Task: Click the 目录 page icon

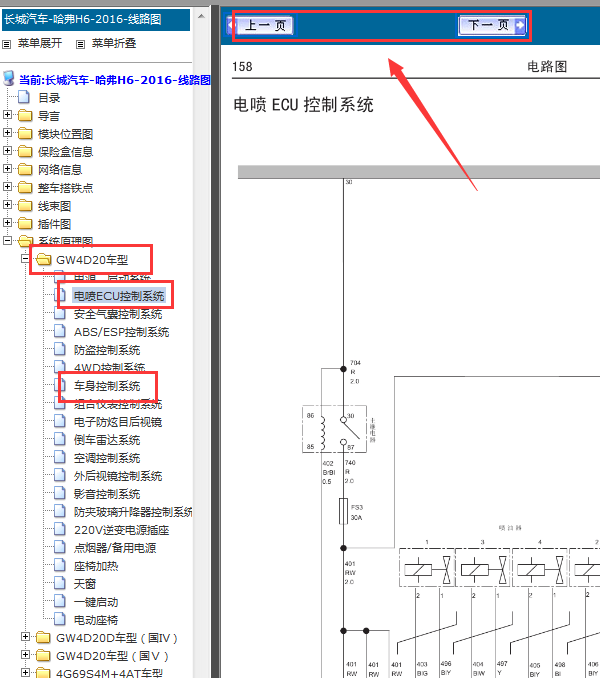Action: [24, 97]
